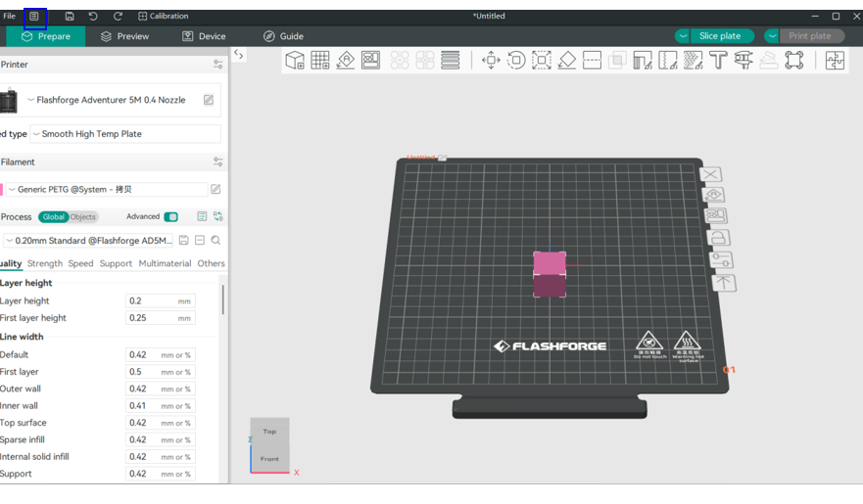
Task: Switch process scope to Objects
Action: [x=83, y=217]
